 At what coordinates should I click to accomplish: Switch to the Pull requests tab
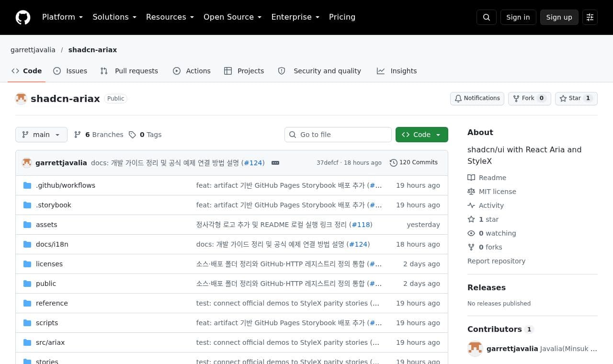click(x=129, y=71)
